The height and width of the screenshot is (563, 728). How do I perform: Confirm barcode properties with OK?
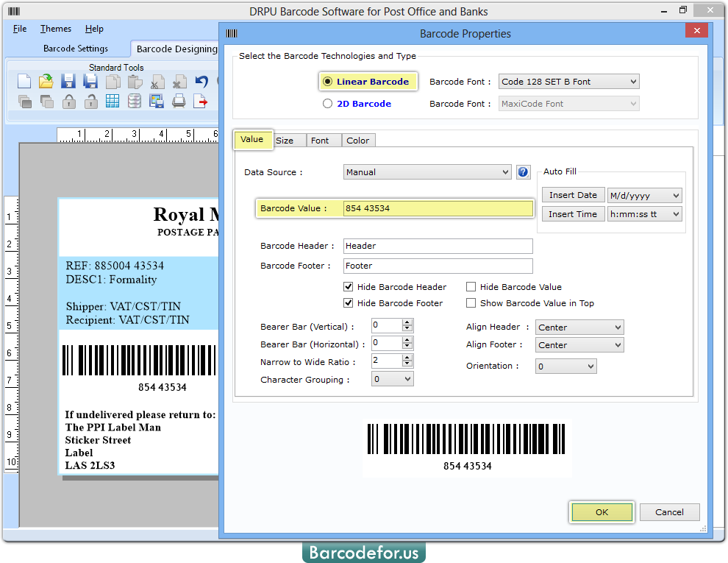tap(602, 512)
